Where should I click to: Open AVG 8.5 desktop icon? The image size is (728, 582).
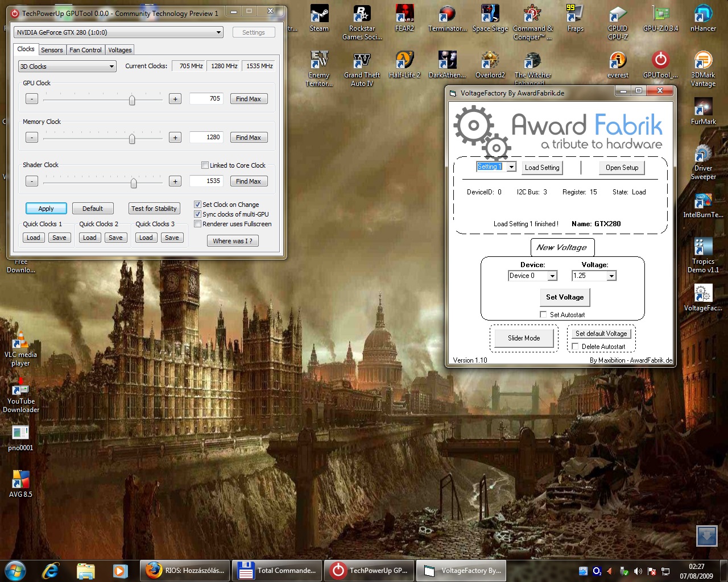[20, 484]
